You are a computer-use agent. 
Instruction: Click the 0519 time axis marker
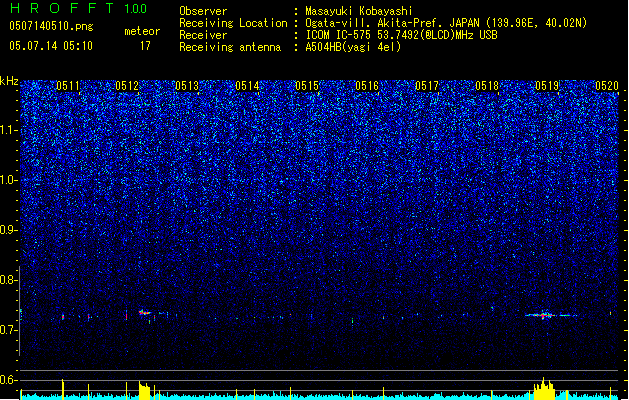(547, 86)
